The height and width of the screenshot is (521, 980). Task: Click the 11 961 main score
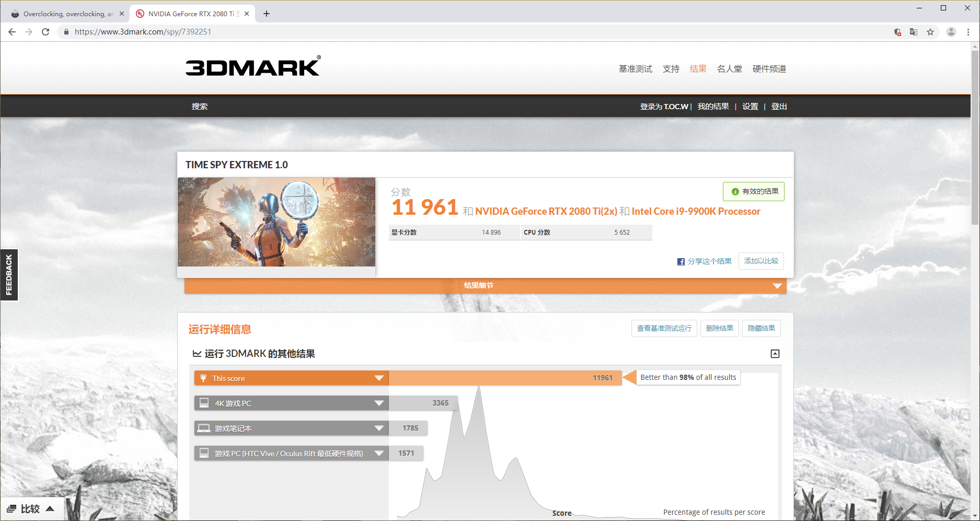click(425, 207)
